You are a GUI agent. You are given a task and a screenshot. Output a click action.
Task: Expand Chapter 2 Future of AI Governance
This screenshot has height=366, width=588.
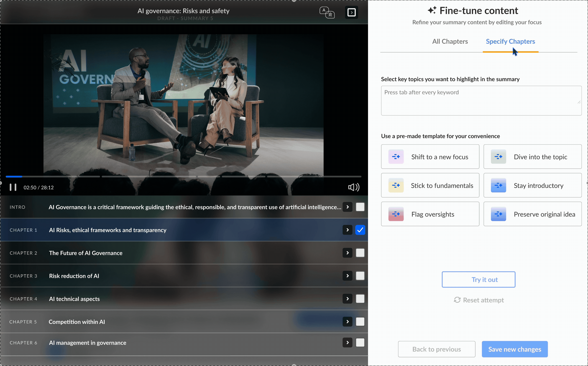347,253
